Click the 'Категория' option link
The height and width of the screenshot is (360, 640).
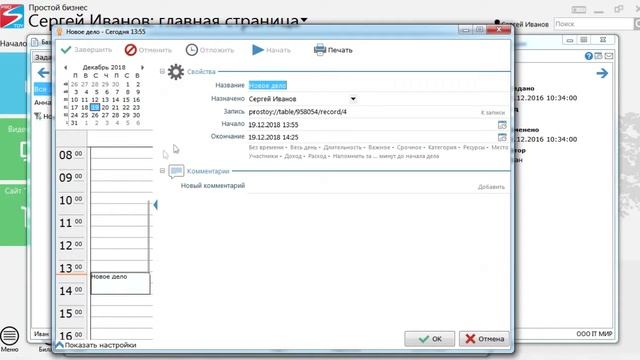(442, 147)
